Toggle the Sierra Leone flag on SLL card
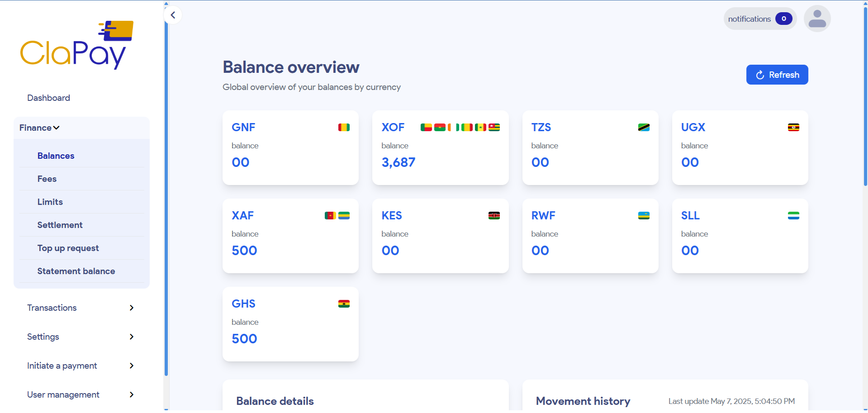 click(x=794, y=216)
